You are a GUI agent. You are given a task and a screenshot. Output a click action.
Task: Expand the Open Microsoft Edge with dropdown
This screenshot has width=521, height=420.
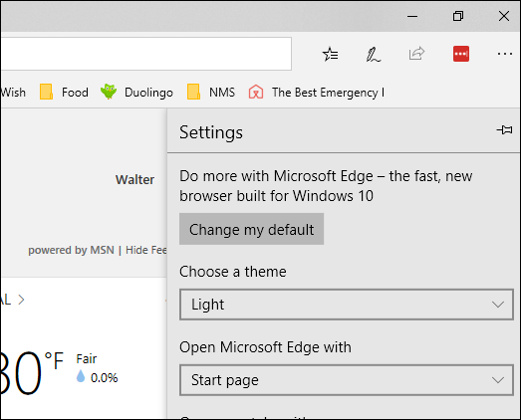coord(347,380)
